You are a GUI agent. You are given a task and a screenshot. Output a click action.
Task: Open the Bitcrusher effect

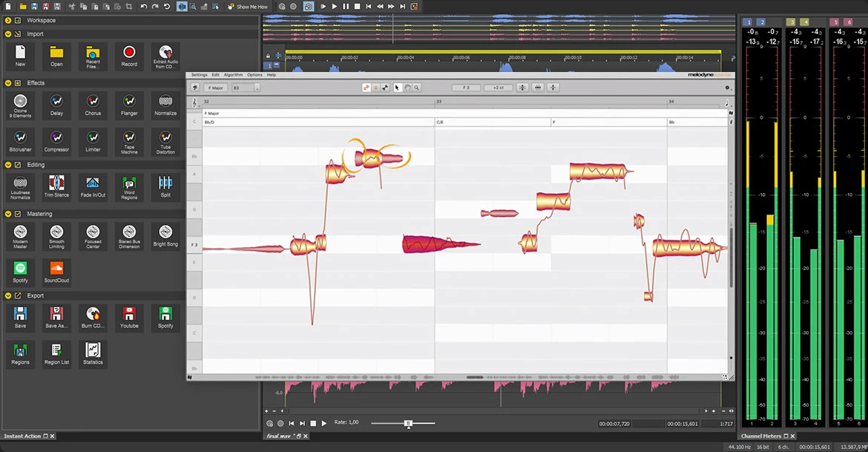[20, 141]
